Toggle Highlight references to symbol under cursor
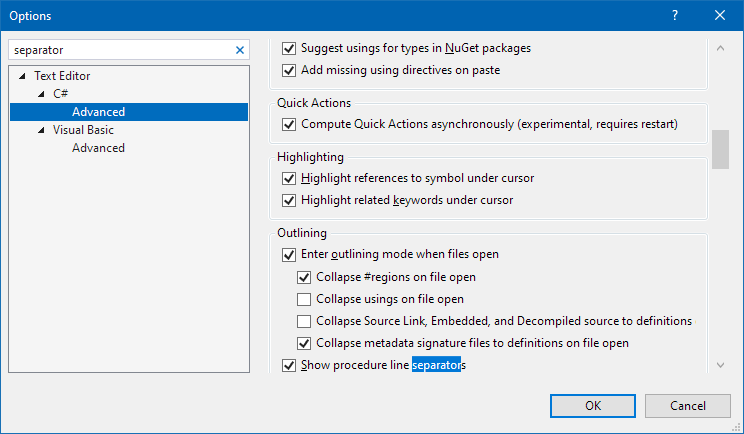The width and height of the screenshot is (744, 434). click(290, 178)
